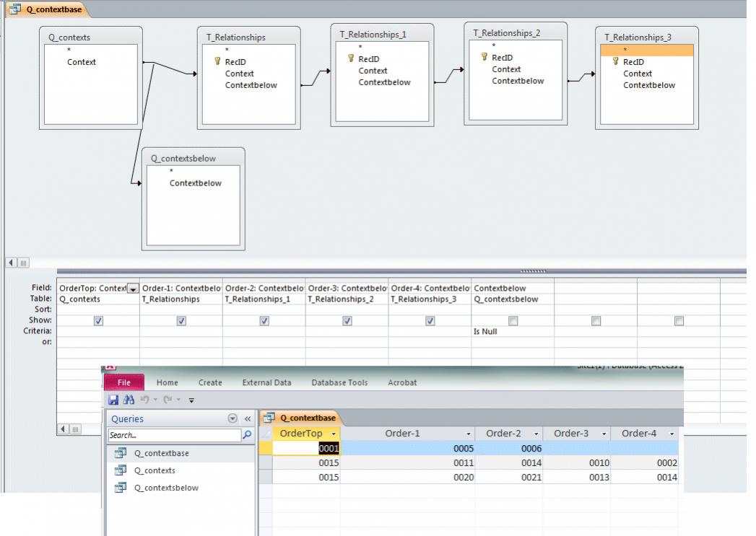This screenshot has height=536, width=756.
Task: Click Context field in T_Relationships_2 table
Action: tap(506, 69)
